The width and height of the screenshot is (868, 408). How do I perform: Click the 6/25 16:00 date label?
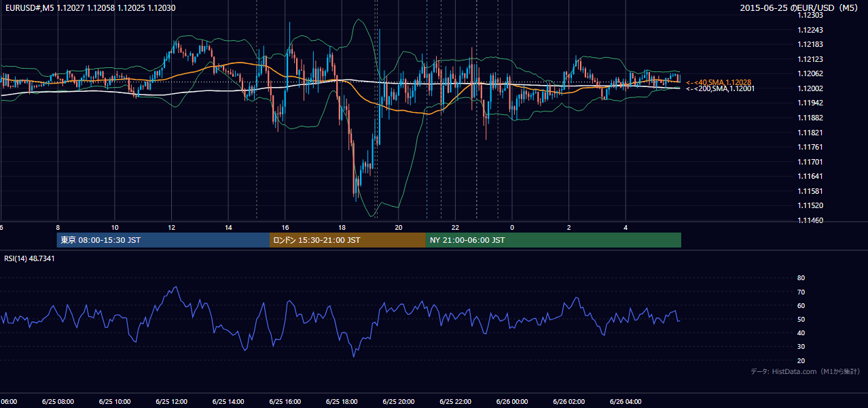(x=285, y=402)
